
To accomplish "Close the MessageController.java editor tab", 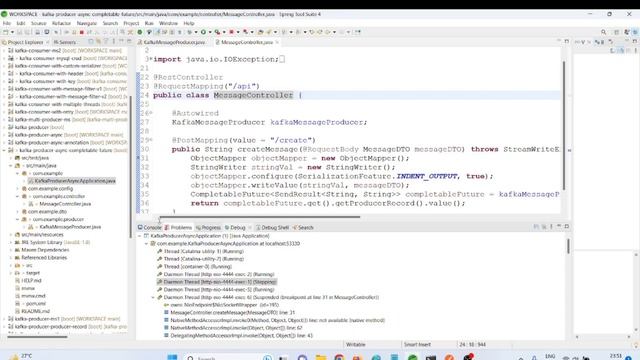I will point(277,42).
